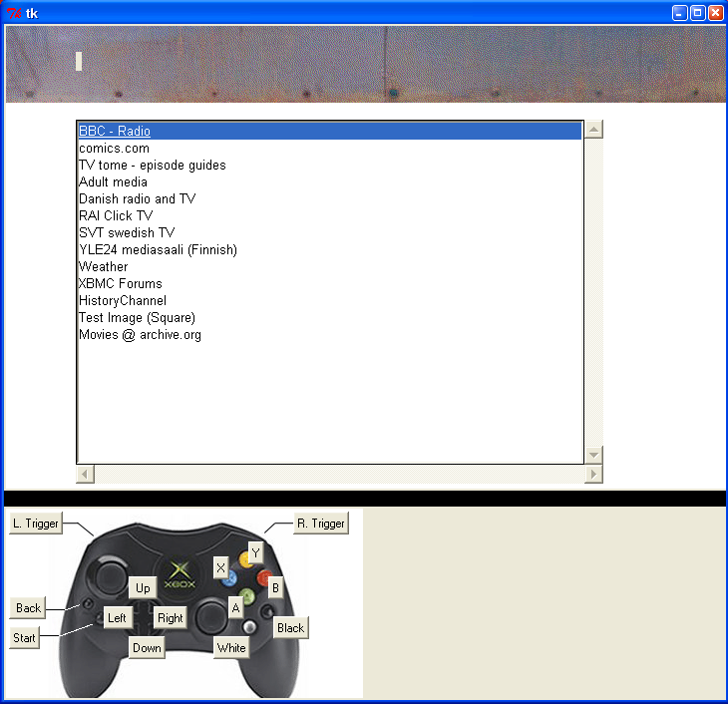This screenshot has height=704, width=728.
Task: Choose SVT swedish TV entry
Action: click(x=330, y=232)
